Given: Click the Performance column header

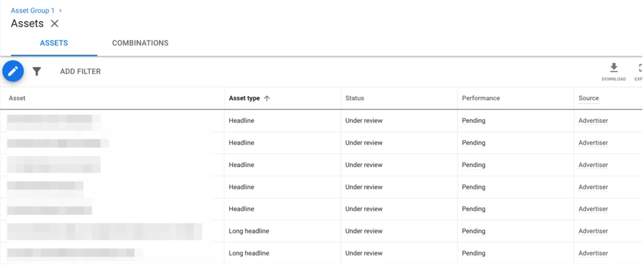Looking at the screenshot, I should [x=481, y=99].
